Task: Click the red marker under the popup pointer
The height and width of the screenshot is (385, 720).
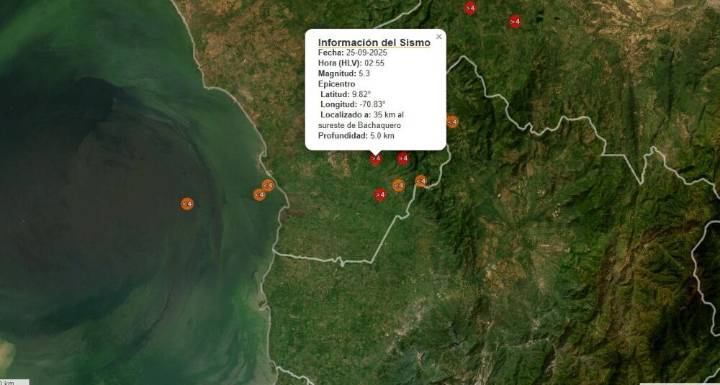Action: point(376,159)
